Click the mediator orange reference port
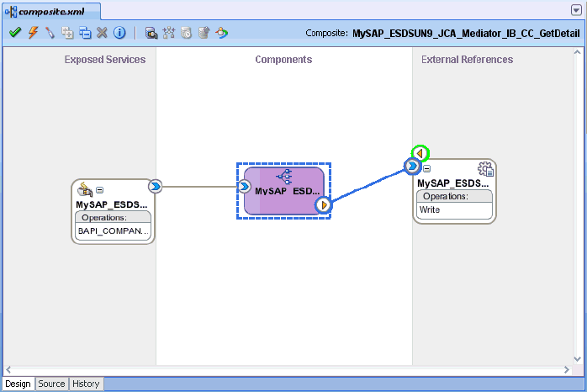Image resolution: width=587 pixels, height=392 pixels. 324,204
